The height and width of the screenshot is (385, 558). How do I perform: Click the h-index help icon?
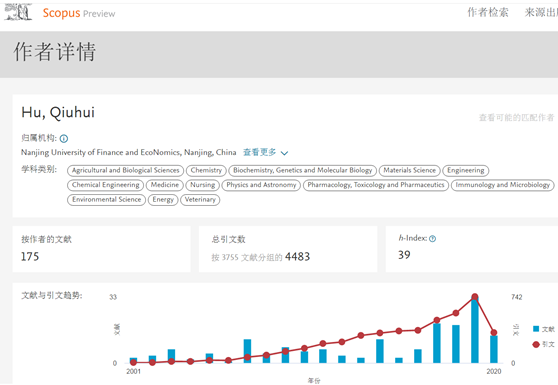pyautogui.click(x=432, y=239)
